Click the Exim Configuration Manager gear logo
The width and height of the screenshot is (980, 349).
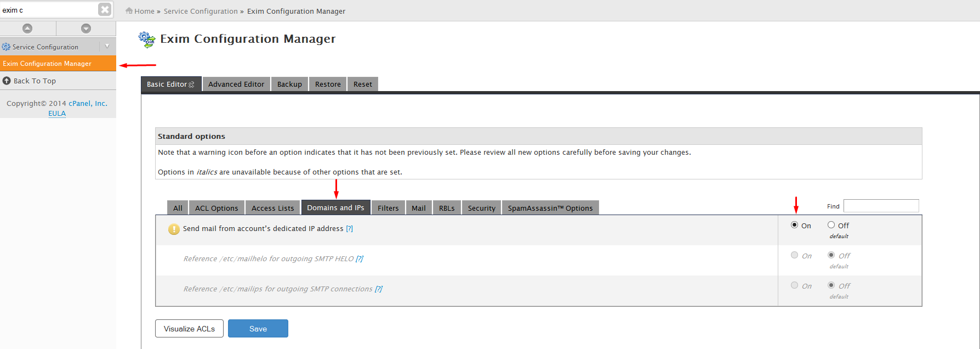(147, 40)
